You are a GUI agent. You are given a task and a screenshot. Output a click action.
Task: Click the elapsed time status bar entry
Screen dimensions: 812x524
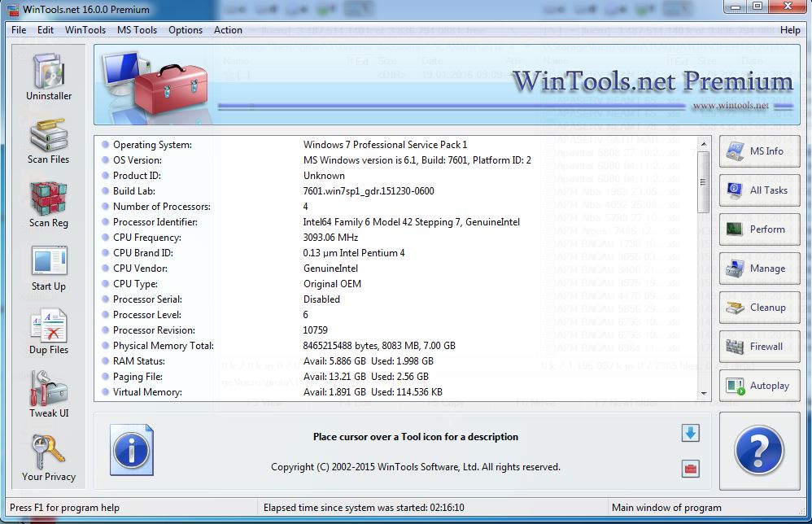tap(364, 508)
